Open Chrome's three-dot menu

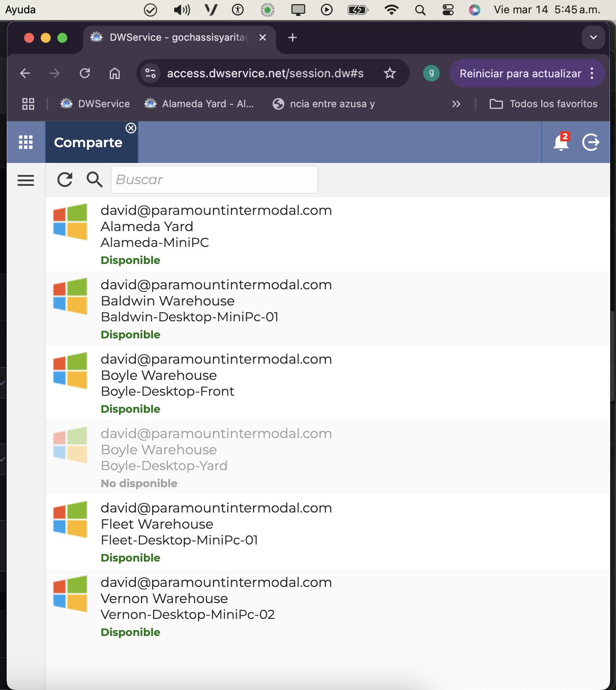click(592, 74)
